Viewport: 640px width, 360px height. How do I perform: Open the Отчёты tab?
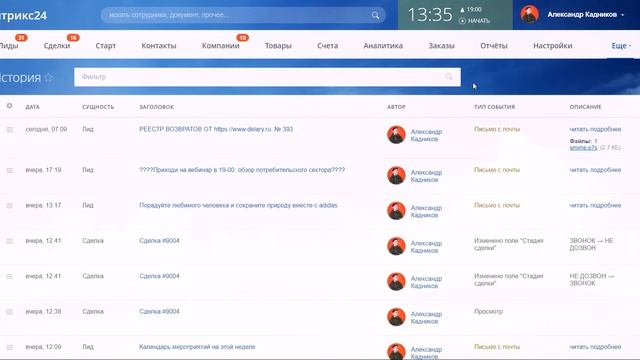pos(493,46)
